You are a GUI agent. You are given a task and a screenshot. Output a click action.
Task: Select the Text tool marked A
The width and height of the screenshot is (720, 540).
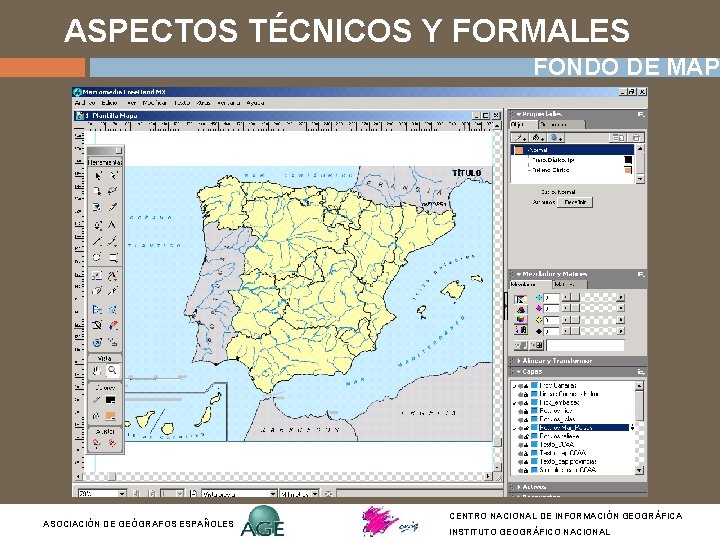113,225
